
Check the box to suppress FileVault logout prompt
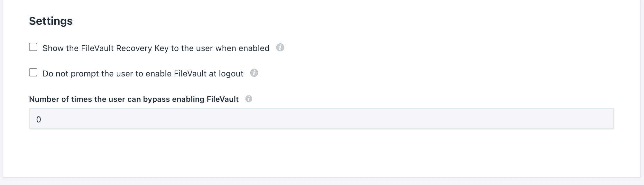(33, 73)
